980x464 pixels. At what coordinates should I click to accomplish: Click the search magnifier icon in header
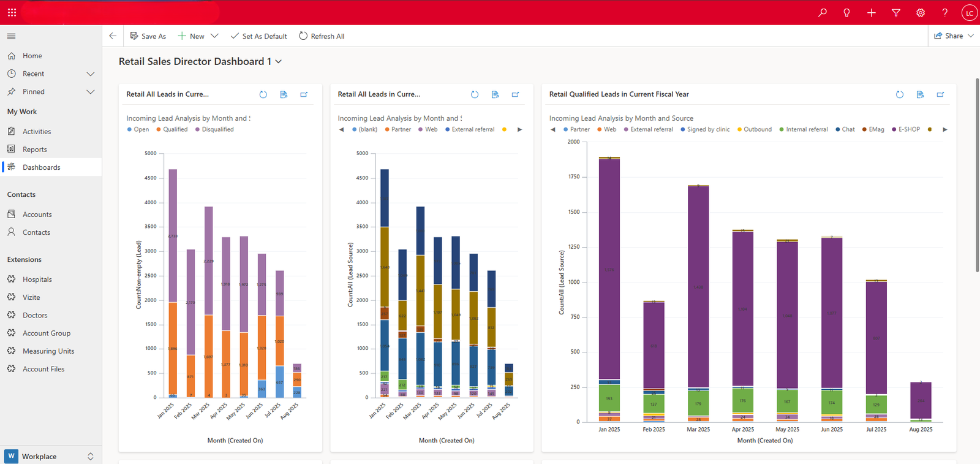coord(822,12)
